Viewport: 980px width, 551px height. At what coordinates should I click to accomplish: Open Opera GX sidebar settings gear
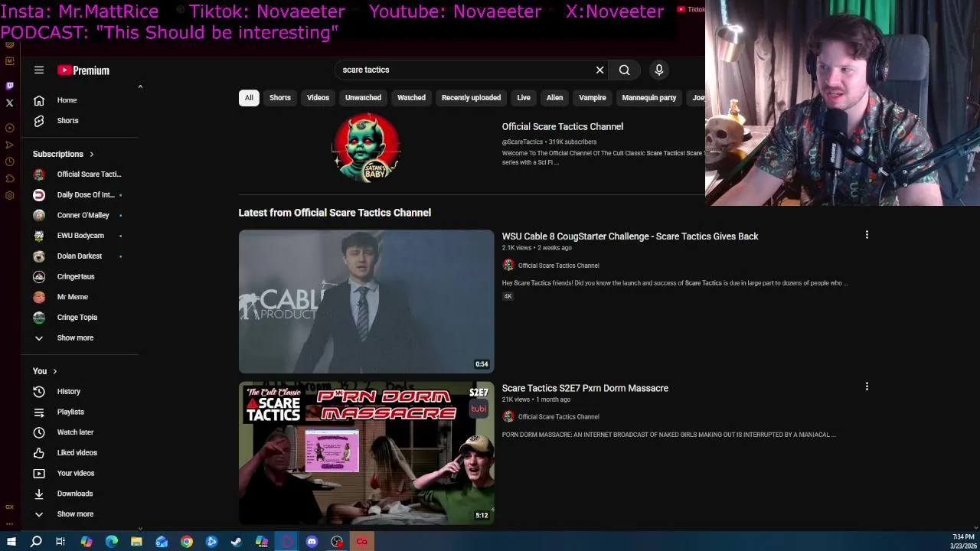pyautogui.click(x=9, y=195)
